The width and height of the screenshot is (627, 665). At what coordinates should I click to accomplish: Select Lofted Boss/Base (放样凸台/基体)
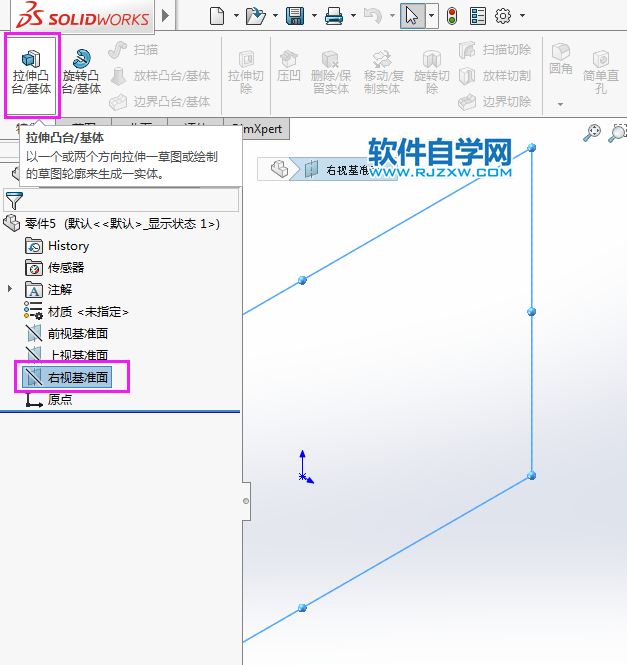tap(160, 76)
